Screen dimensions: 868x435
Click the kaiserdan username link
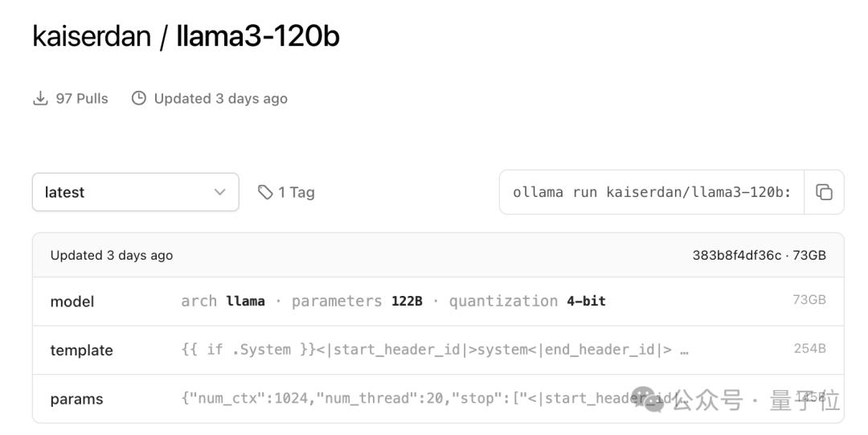point(92,36)
